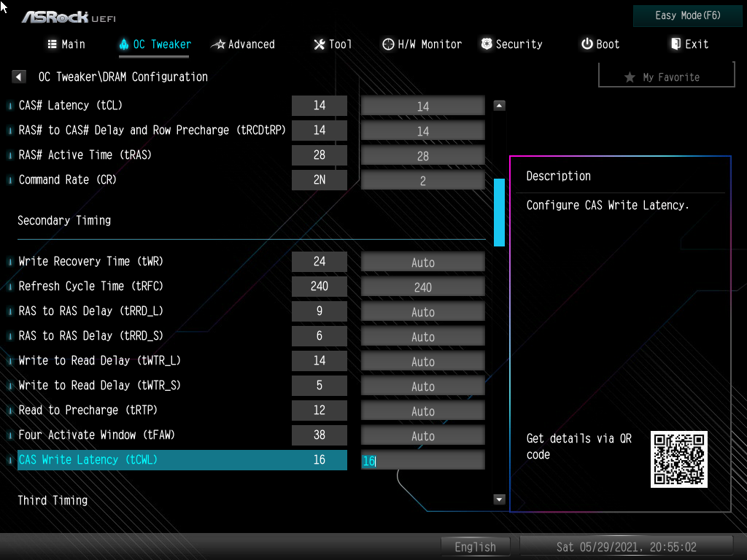Scan the QR code for details
This screenshot has width=747, height=560.
(678, 459)
